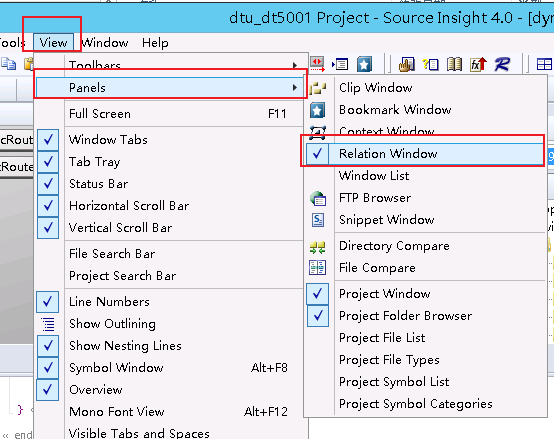554x439 pixels.
Task: Open FTP Browser panel
Action: tap(426, 198)
